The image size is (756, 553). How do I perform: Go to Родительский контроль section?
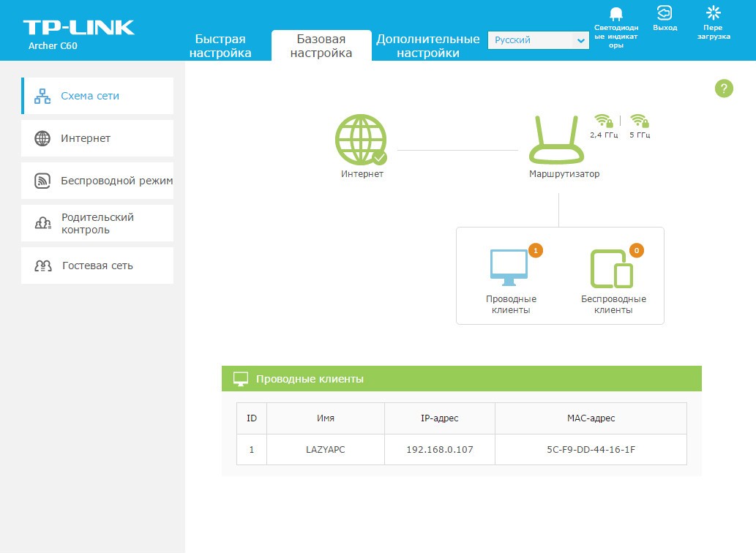[x=97, y=223]
